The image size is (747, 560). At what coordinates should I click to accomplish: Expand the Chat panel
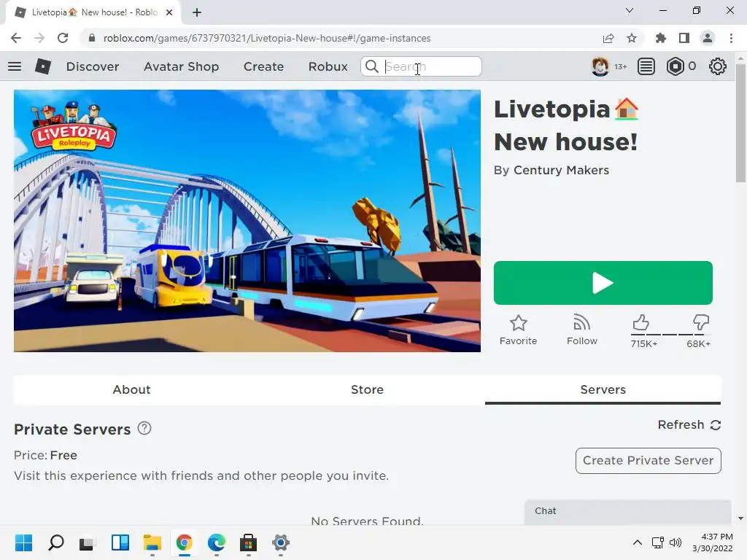pos(627,511)
